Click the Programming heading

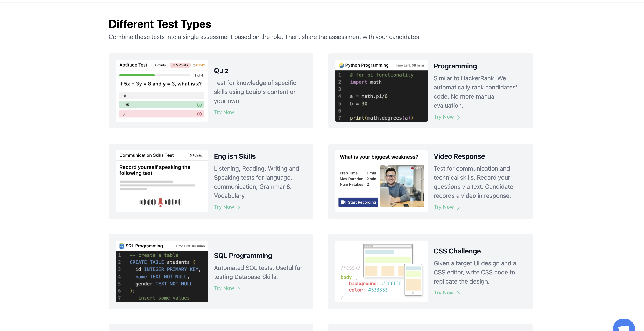pyautogui.click(x=455, y=66)
